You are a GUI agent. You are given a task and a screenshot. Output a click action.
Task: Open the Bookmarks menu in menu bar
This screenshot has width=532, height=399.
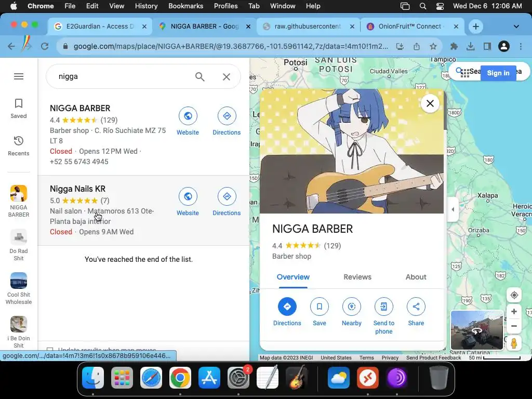(x=185, y=6)
